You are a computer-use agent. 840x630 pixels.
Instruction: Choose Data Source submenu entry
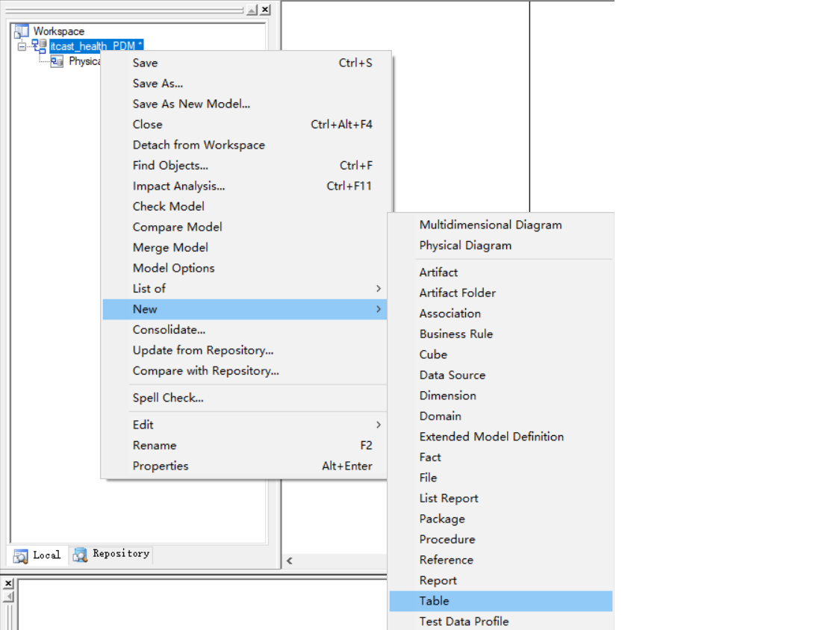click(x=501, y=375)
